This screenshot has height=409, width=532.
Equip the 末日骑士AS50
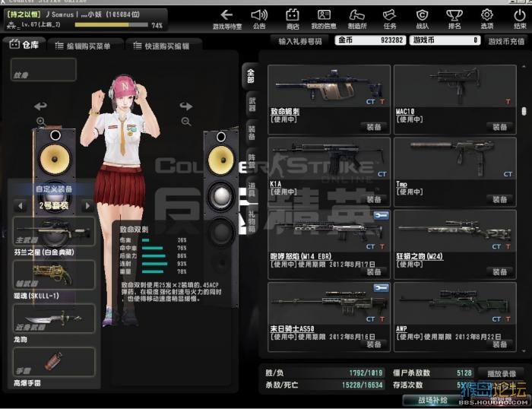tap(374, 344)
